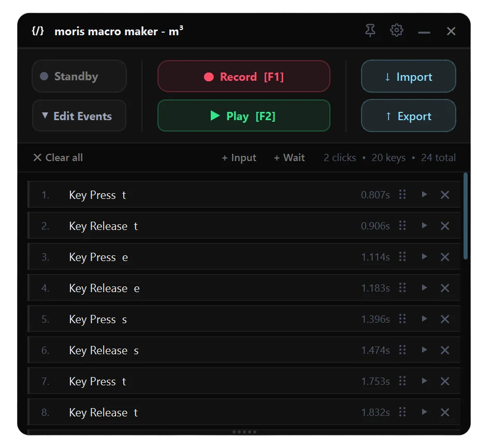
Task: Close the macro maker window
Action: 451,31
